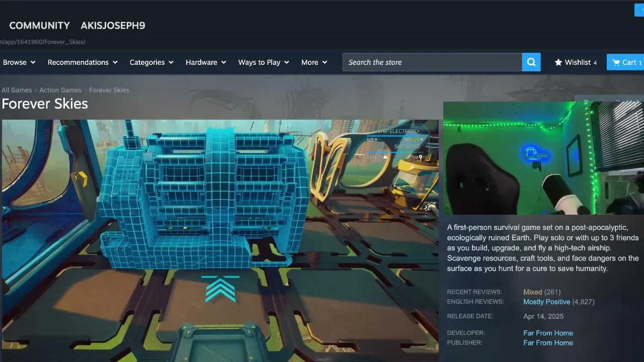Open the Recommendations dropdown

(x=83, y=62)
